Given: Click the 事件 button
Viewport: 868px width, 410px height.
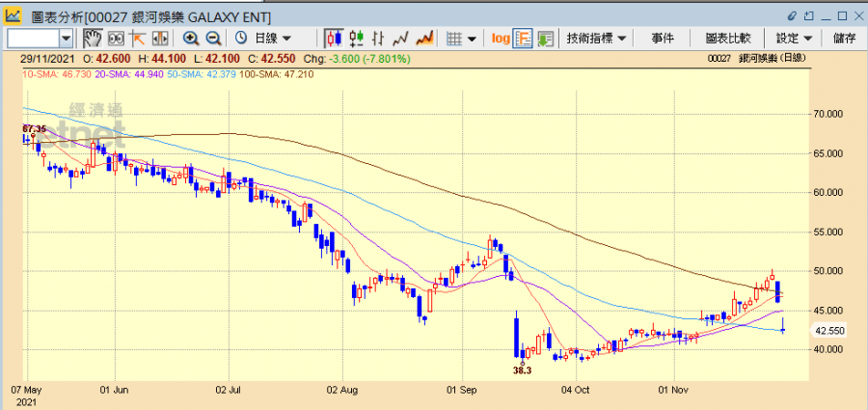Looking at the screenshot, I should [663, 39].
